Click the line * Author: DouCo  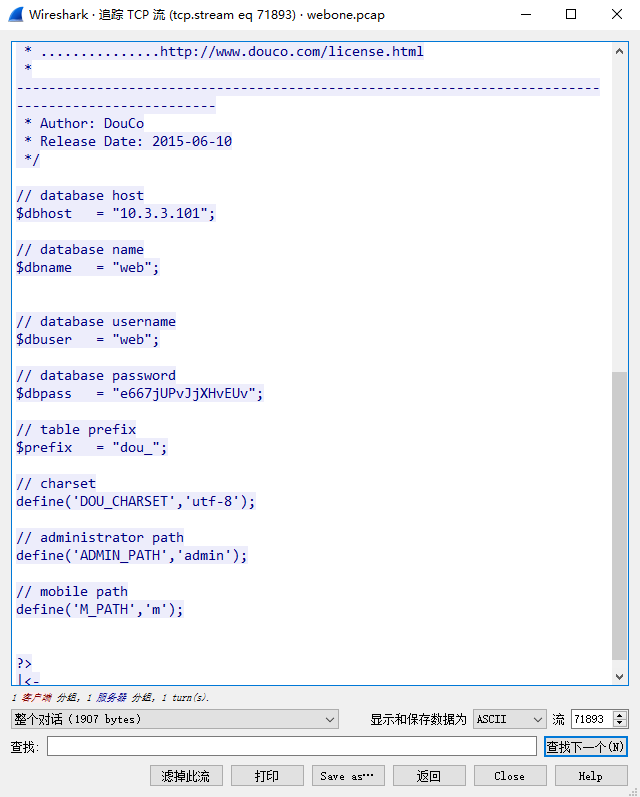coord(84,123)
